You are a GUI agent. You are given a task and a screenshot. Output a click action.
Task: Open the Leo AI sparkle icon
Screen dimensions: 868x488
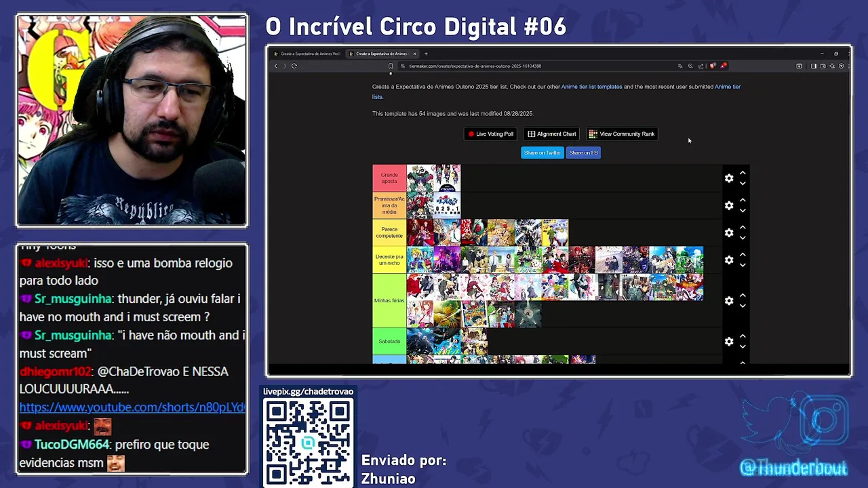832,66
